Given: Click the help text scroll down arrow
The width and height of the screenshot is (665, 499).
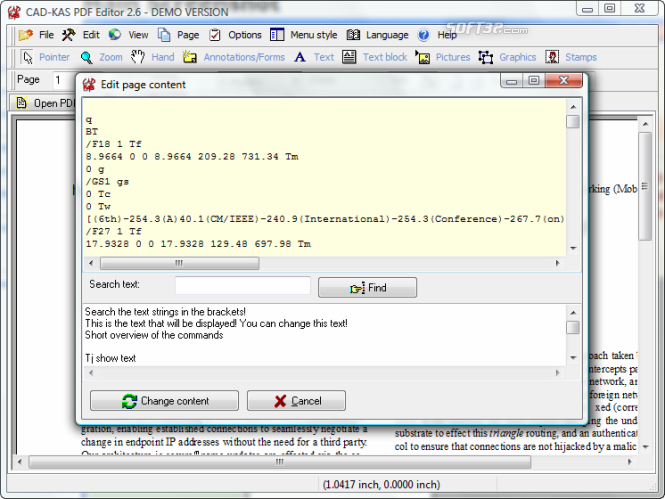Looking at the screenshot, I should (x=573, y=358).
